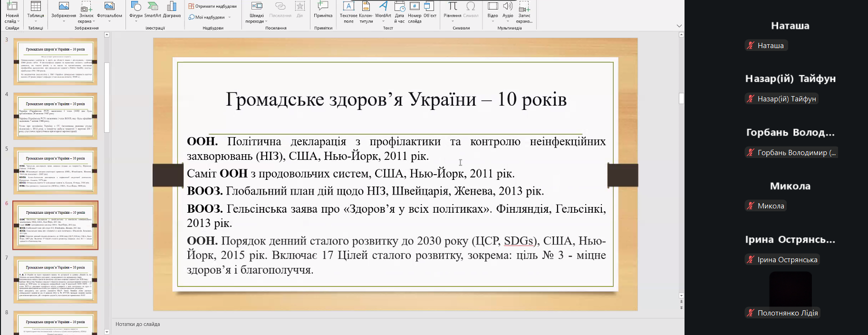Click the muted mic icon next to Наташа
This screenshot has height=335, width=868.
point(751,46)
